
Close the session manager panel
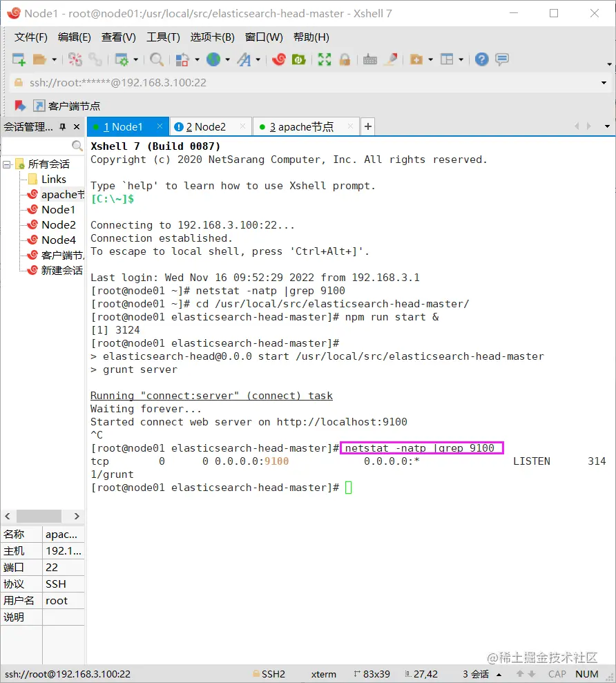pyautogui.click(x=77, y=127)
